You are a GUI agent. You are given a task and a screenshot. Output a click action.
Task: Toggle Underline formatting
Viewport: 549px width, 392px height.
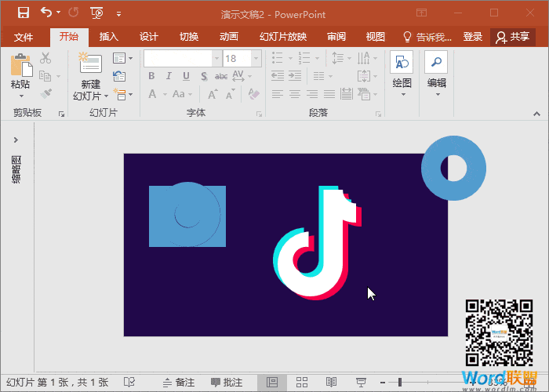(x=187, y=76)
